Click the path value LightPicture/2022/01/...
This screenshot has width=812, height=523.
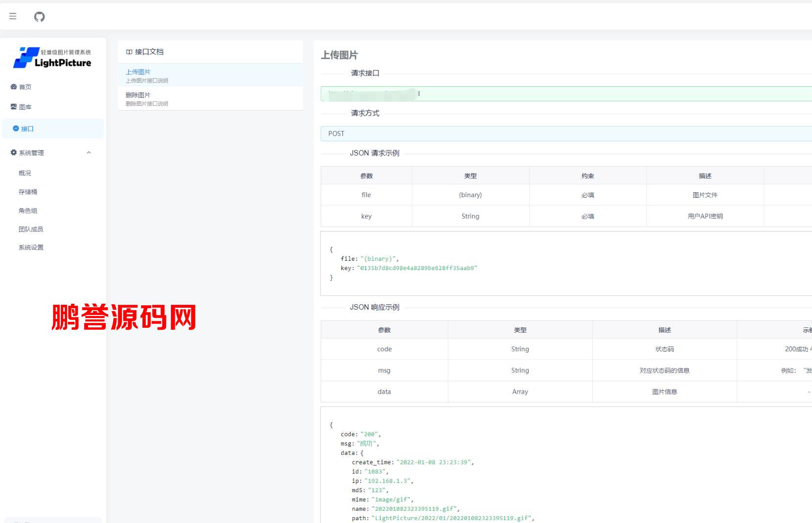tap(452, 518)
